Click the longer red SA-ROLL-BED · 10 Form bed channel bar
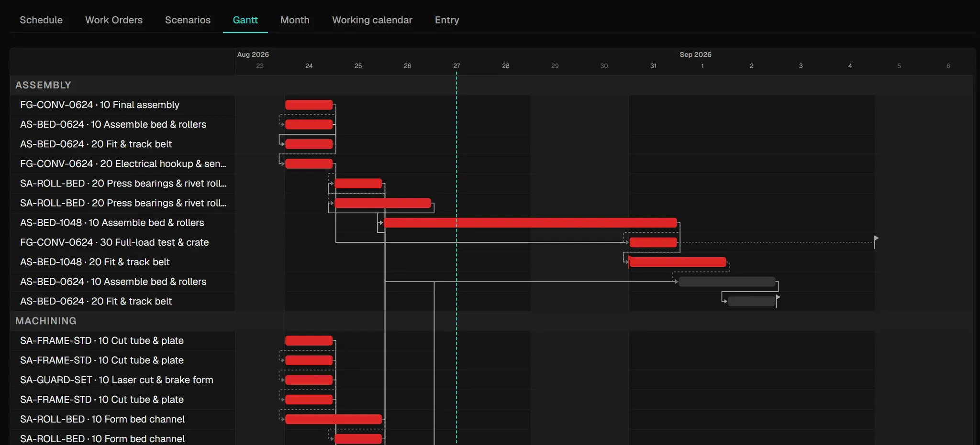 click(334, 419)
